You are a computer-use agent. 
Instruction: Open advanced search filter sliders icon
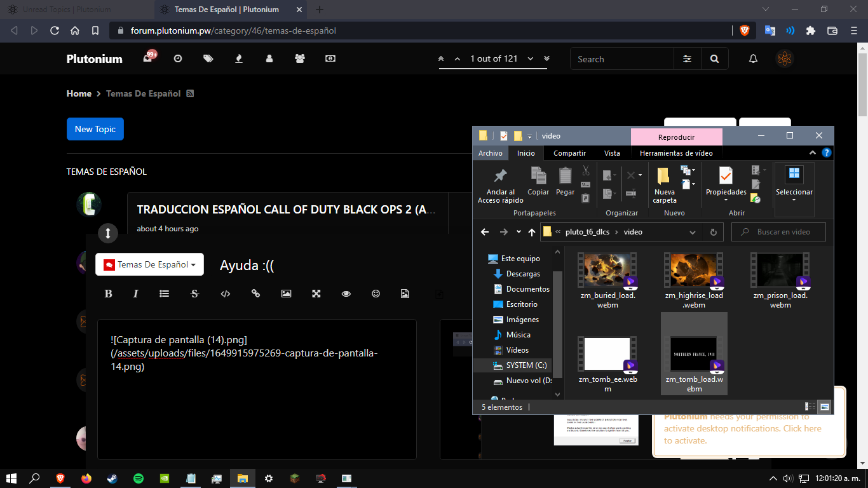688,58
